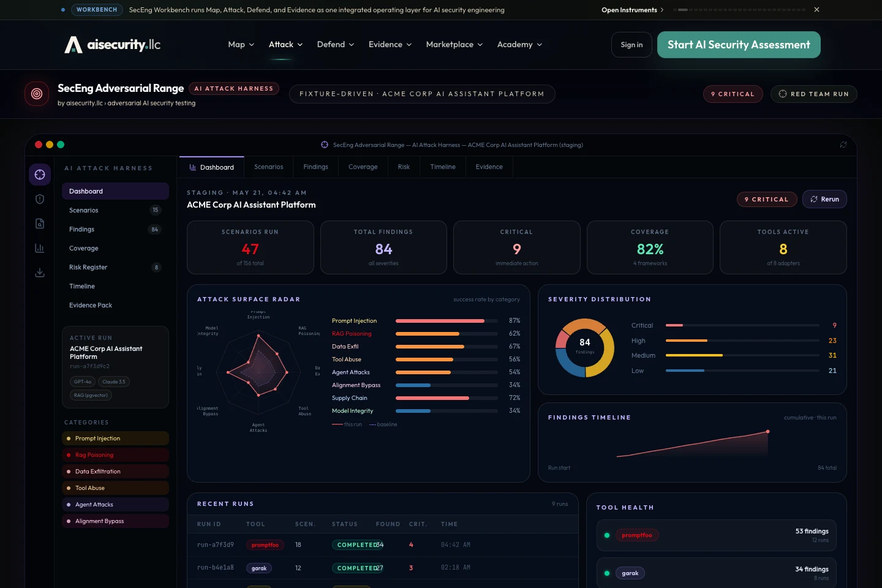The width and height of the screenshot is (882, 588).
Task: Open the Timeline tab
Action: coord(443,167)
